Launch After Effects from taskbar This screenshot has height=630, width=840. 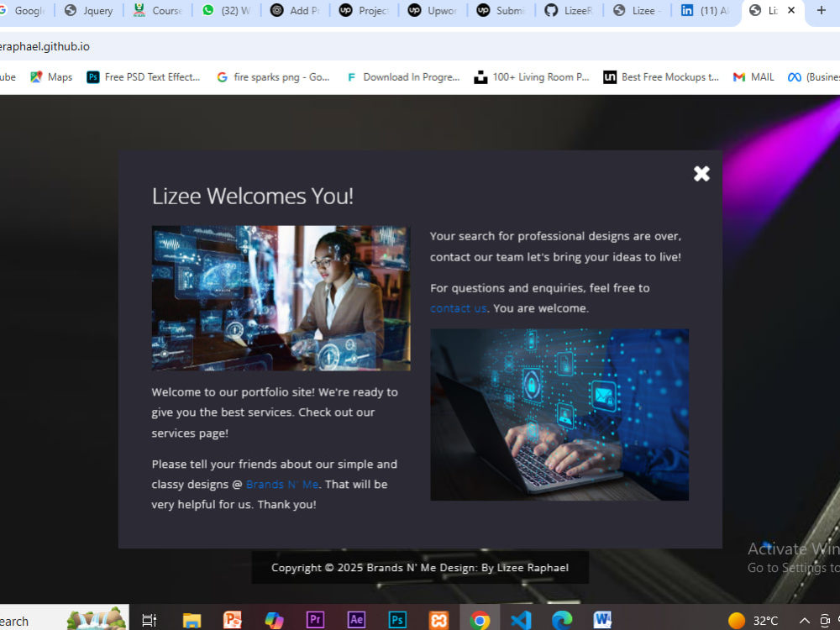coord(356,621)
